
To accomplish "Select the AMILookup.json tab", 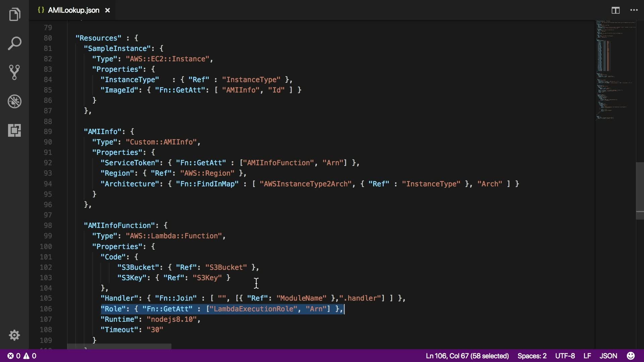I will pos(73,10).
